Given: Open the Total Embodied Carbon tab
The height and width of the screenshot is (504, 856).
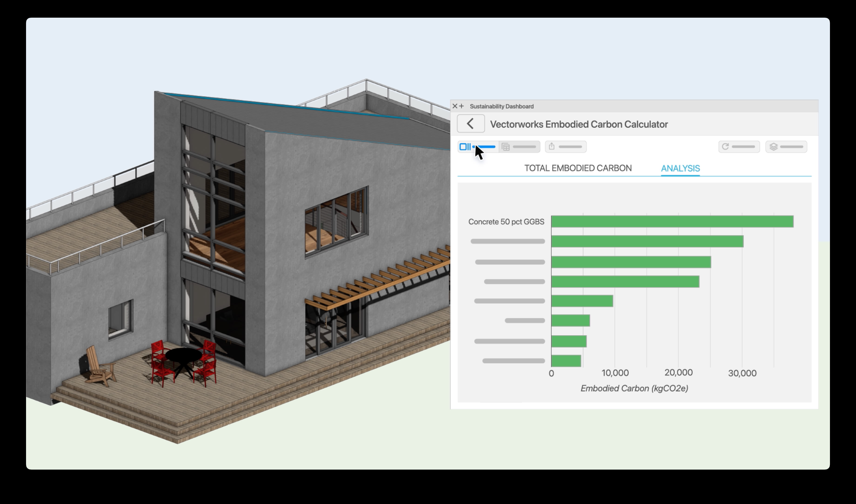Looking at the screenshot, I should coord(578,168).
